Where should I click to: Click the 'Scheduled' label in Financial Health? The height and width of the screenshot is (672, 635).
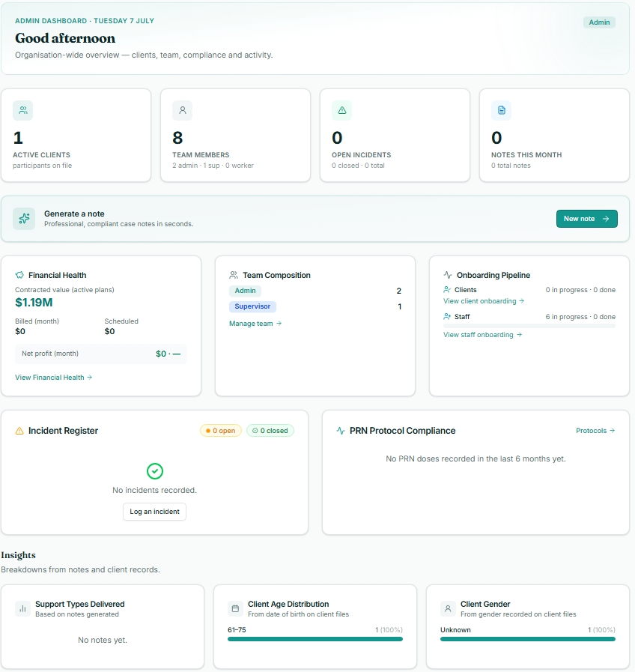[x=121, y=321]
